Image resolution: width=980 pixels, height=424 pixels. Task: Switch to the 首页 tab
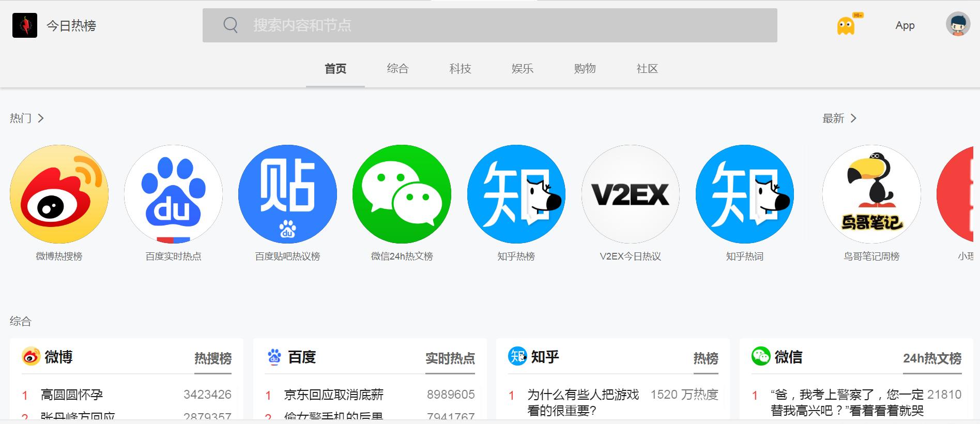335,69
